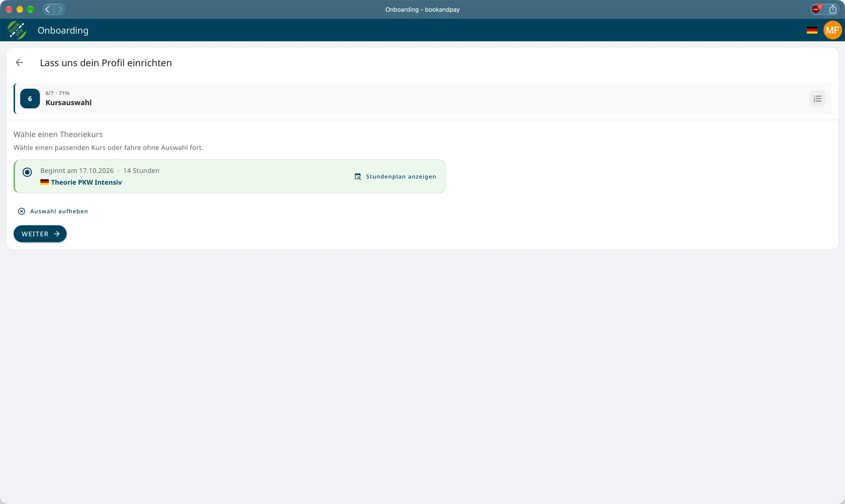Screen dimensions: 845x504
Task: Continue with the WEITER button
Action: click(40, 234)
